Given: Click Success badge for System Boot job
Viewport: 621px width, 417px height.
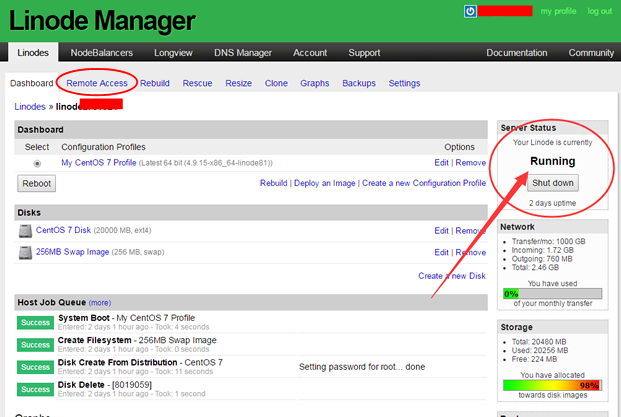Looking at the screenshot, I should point(35,322).
